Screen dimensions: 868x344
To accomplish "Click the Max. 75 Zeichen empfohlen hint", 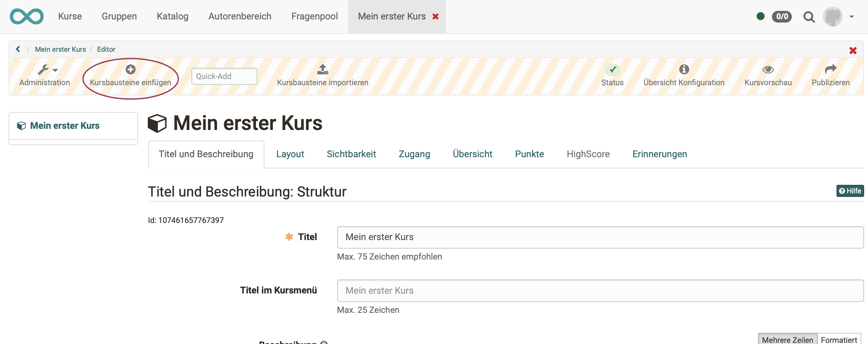I will 389,257.
